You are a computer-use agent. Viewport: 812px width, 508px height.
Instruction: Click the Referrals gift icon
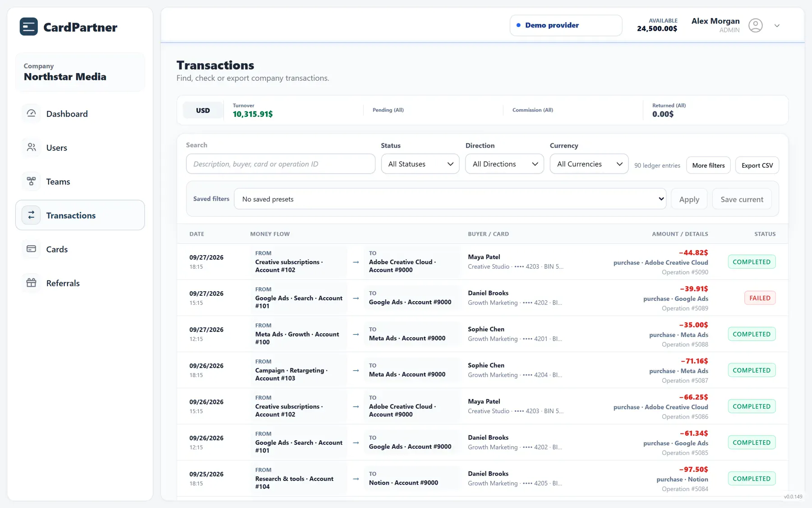click(31, 283)
